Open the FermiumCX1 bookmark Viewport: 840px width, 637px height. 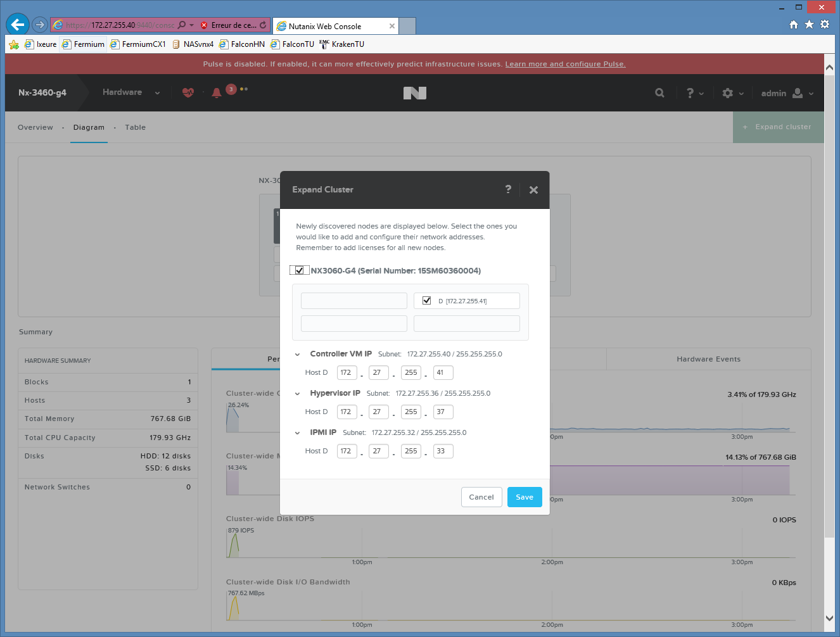pyautogui.click(x=137, y=44)
